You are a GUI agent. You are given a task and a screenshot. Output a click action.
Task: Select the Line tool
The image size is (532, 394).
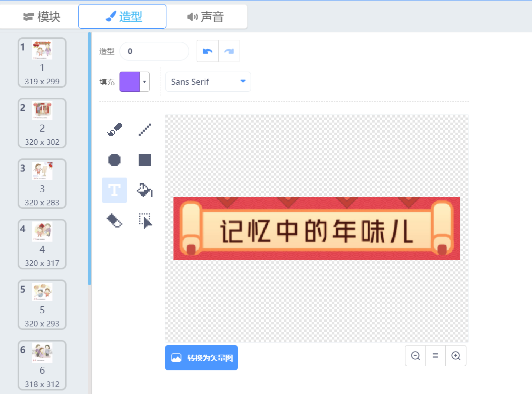pyautogui.click(x=145, y=130)
